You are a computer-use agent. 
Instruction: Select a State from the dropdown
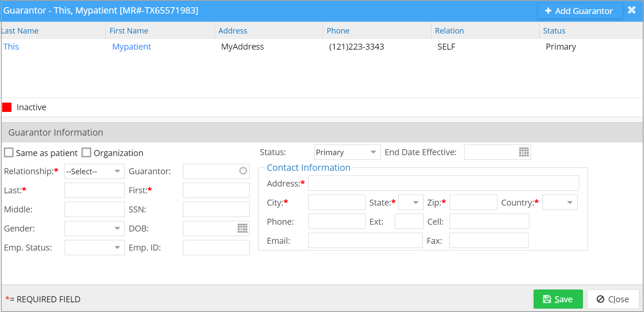click(x=411, y=203)
